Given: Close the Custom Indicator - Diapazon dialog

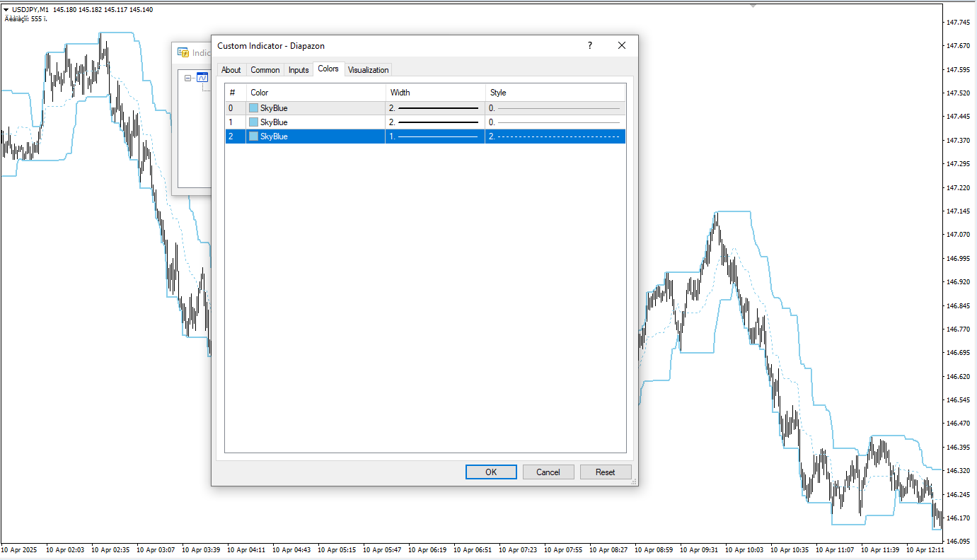Looking at the screenshot, I should pos(622,45).
